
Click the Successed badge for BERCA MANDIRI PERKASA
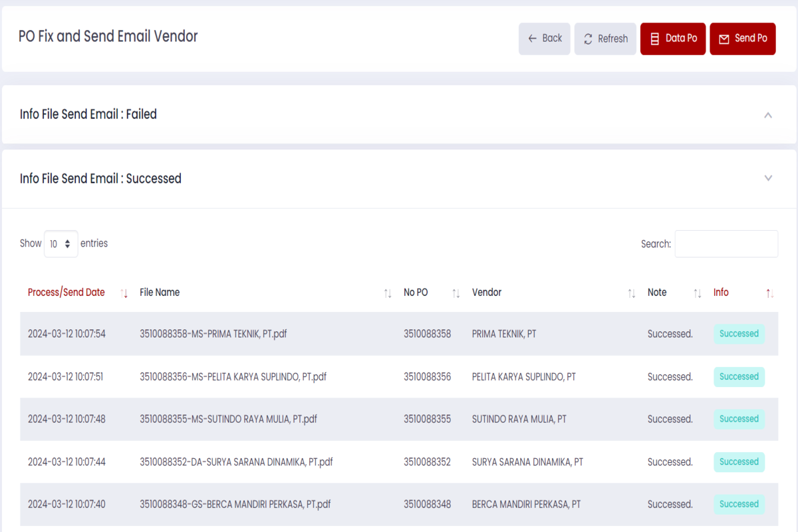pyautogui.click(x=739, y=504)
